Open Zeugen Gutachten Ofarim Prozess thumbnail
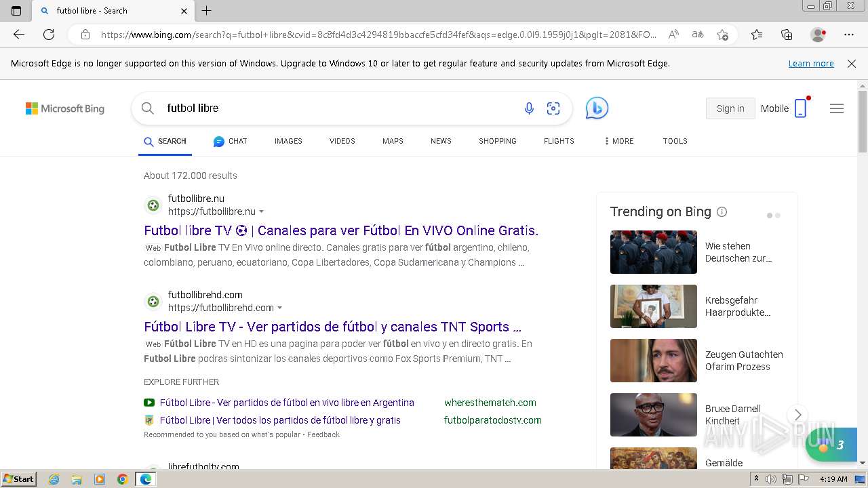This screenshot has height=488, width=868. (x=654, y=361)
